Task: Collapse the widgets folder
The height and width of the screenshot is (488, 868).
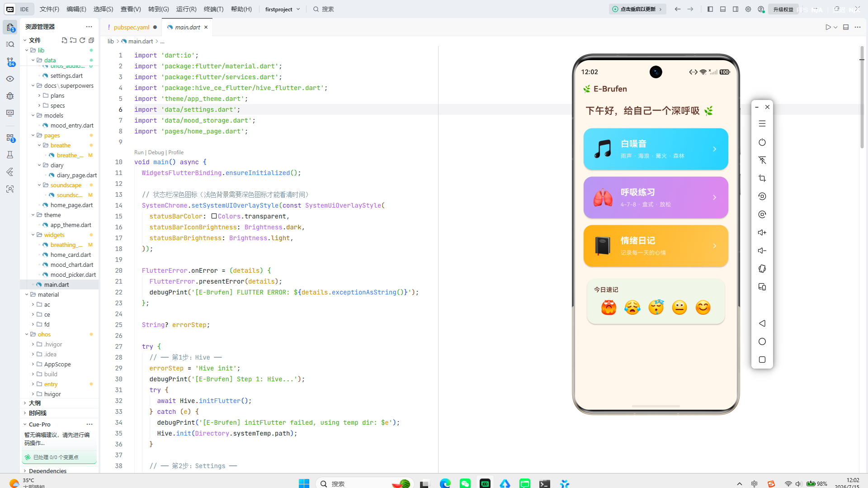Action: click(33, 235)
